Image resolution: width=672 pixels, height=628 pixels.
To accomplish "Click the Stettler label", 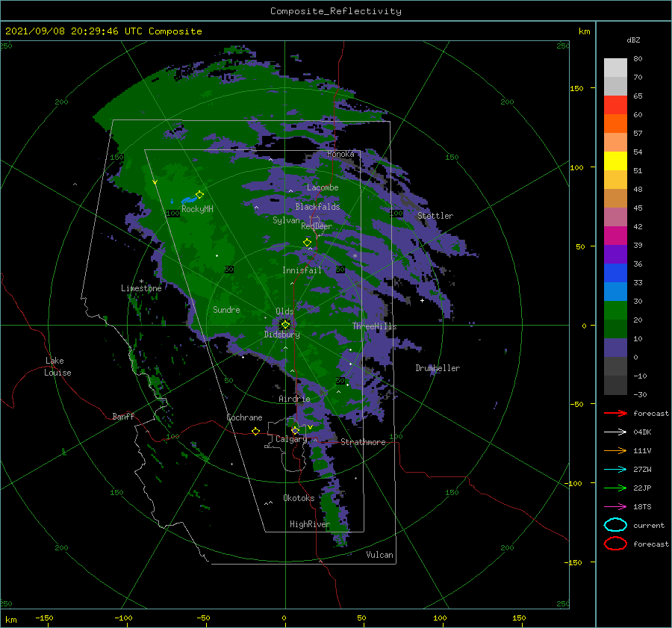I will click(x=435, y=216).
